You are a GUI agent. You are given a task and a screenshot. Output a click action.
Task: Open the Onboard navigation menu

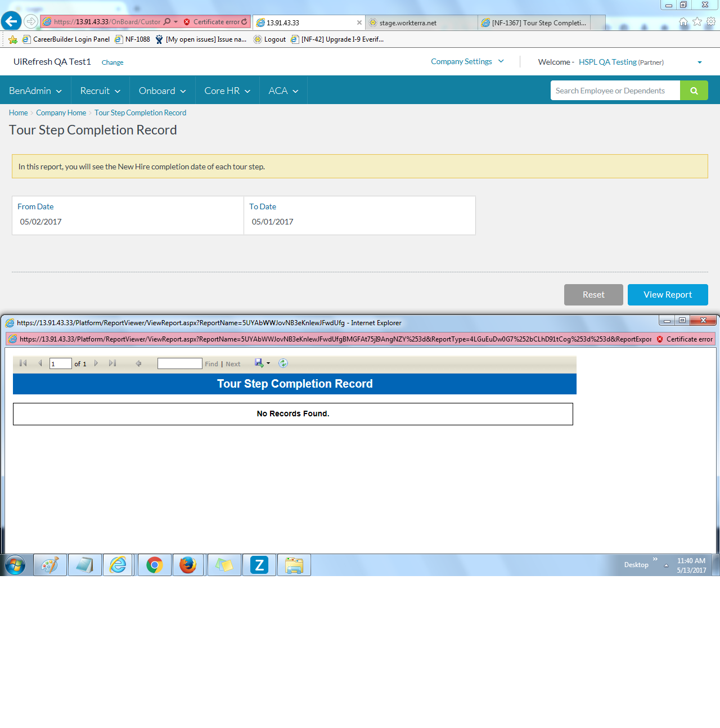tap(162, 91)
